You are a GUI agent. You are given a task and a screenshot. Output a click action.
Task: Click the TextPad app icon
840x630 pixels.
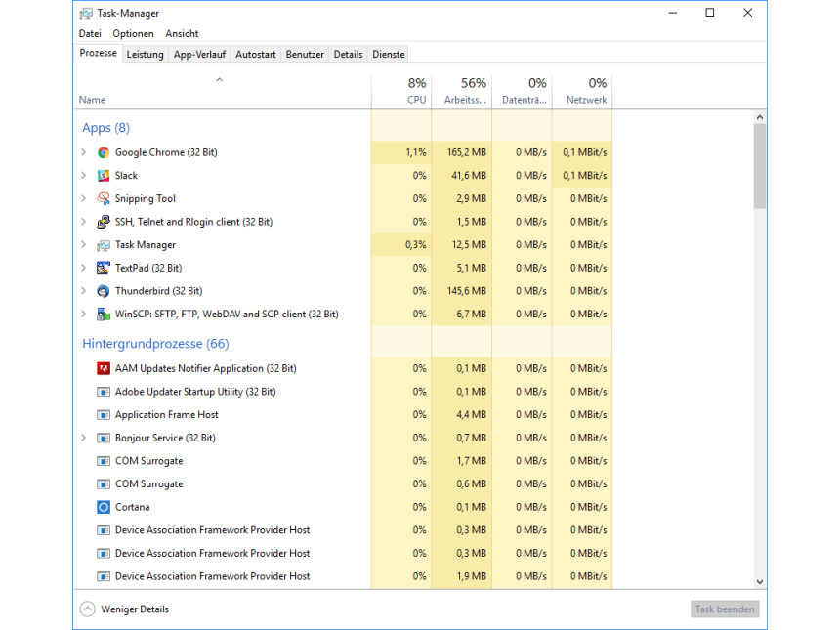104,268
